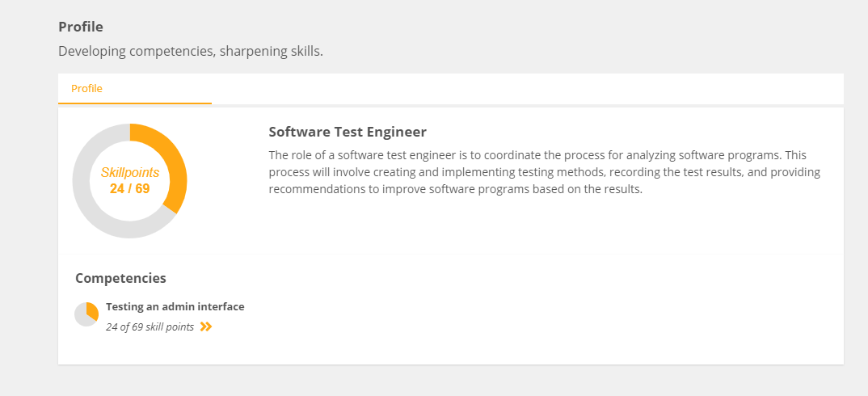Expand competency details via double chevron icon
The width and height of the screenshot is (868, 396).
click(x=206, y=326)
